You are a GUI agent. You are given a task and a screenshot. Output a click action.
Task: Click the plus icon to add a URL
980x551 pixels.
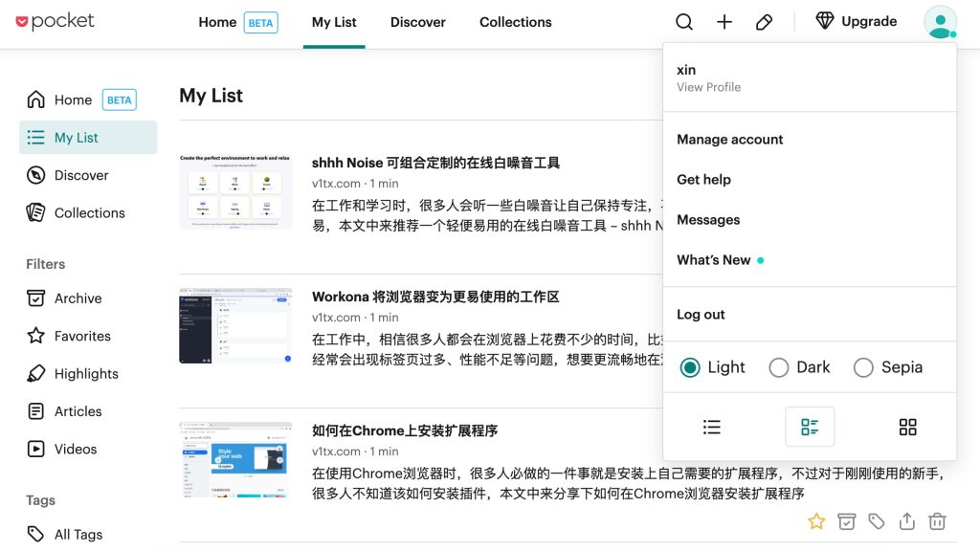(724, 22)
